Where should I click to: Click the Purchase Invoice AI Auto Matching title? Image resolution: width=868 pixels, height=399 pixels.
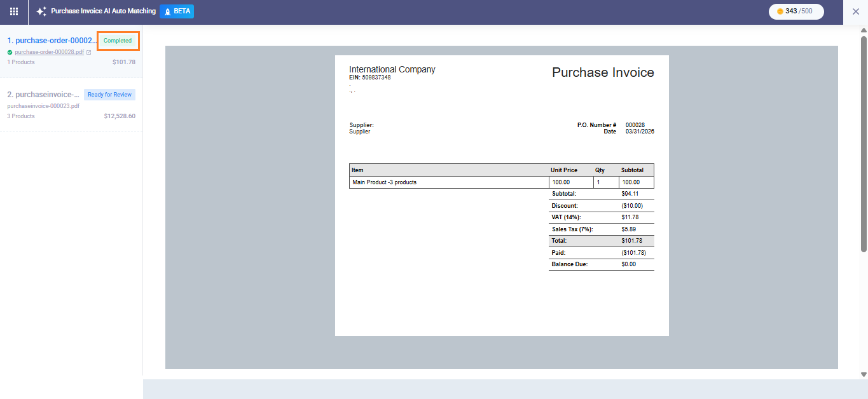point(103,11)
